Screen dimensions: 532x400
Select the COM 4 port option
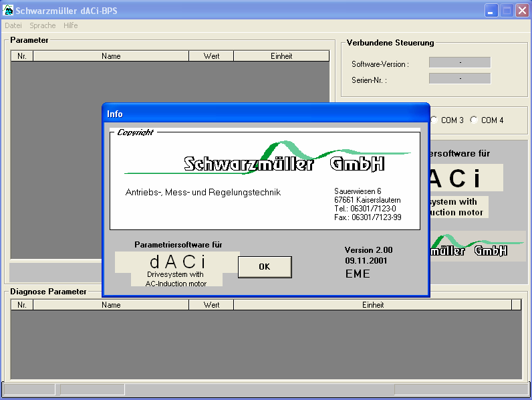(x=487, y=120)
